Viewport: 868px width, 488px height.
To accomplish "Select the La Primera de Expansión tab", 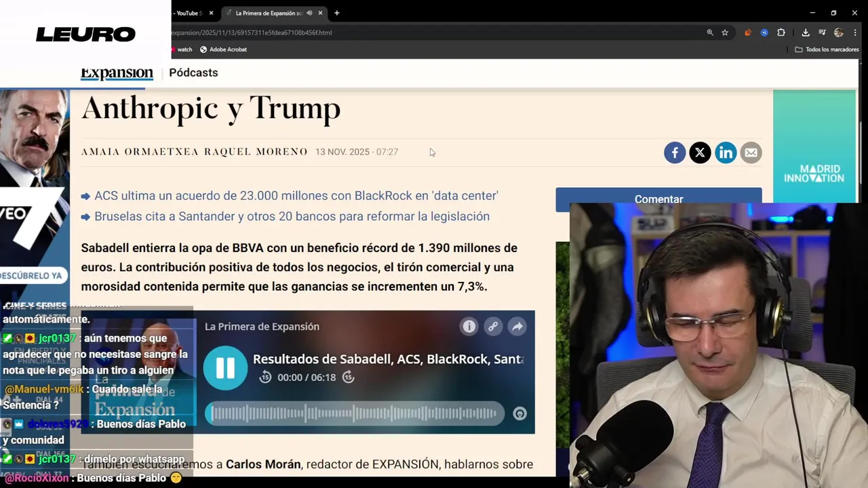I will point(269,13).
